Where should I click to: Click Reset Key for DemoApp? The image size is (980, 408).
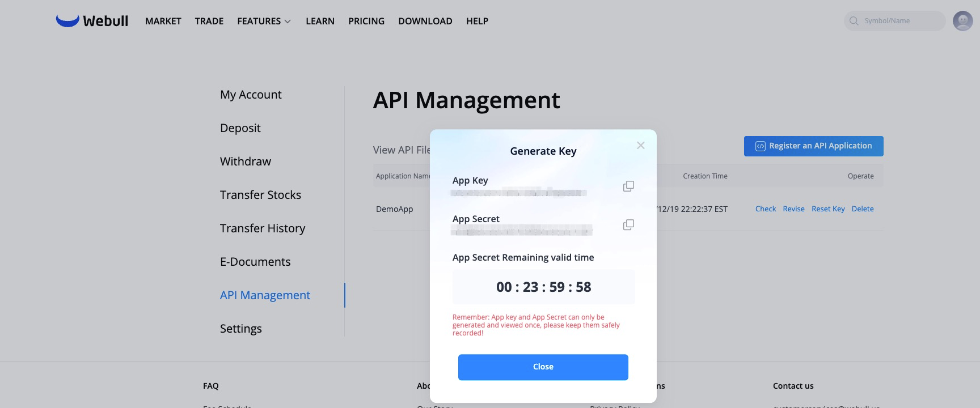[x=827, y=209]
